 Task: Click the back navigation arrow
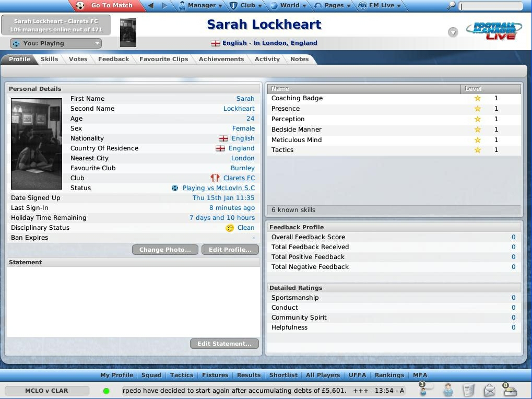pos(150,6)
